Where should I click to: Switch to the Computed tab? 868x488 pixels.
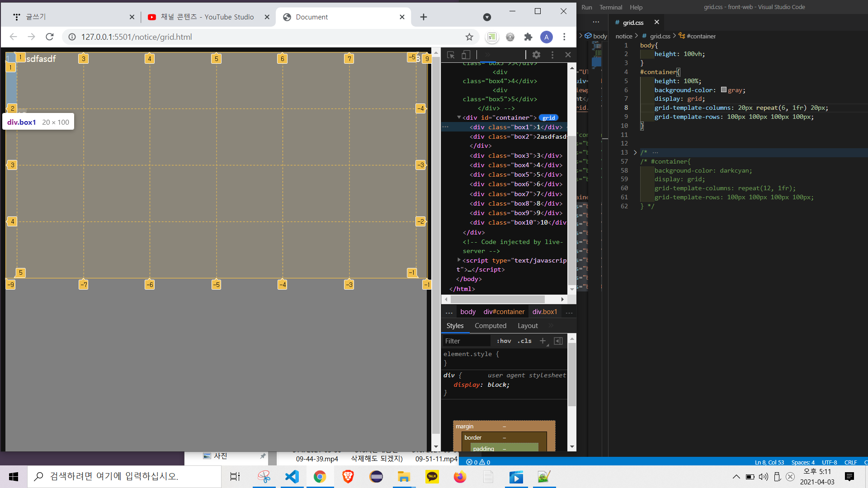(490, 326)
